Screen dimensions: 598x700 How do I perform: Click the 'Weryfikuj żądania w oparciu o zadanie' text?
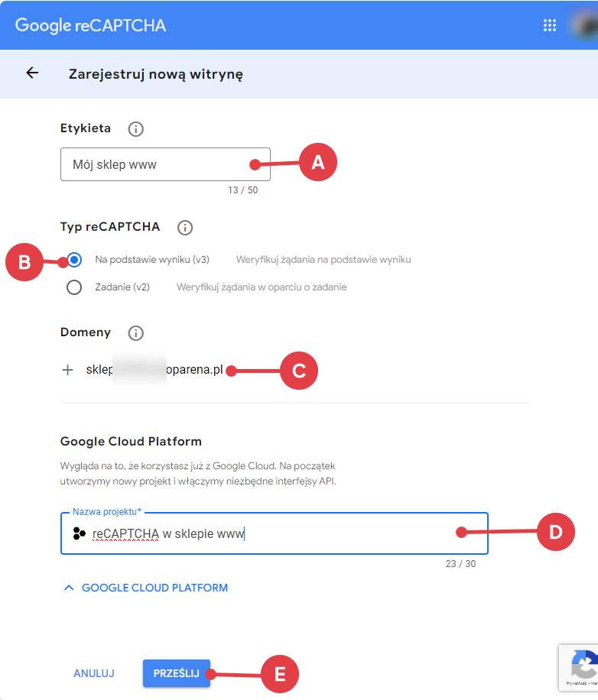point(262,287)
